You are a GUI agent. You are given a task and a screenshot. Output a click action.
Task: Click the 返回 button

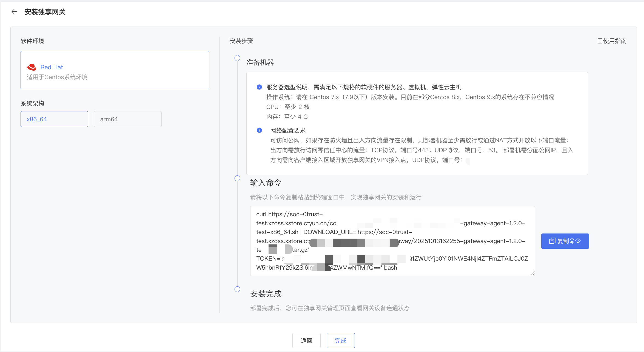306,341
